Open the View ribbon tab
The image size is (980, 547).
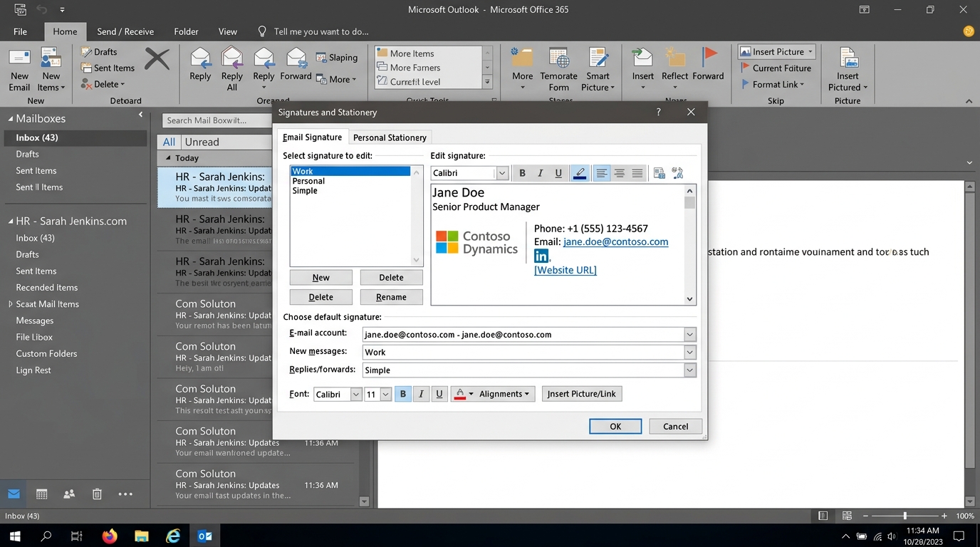[228, 31]
